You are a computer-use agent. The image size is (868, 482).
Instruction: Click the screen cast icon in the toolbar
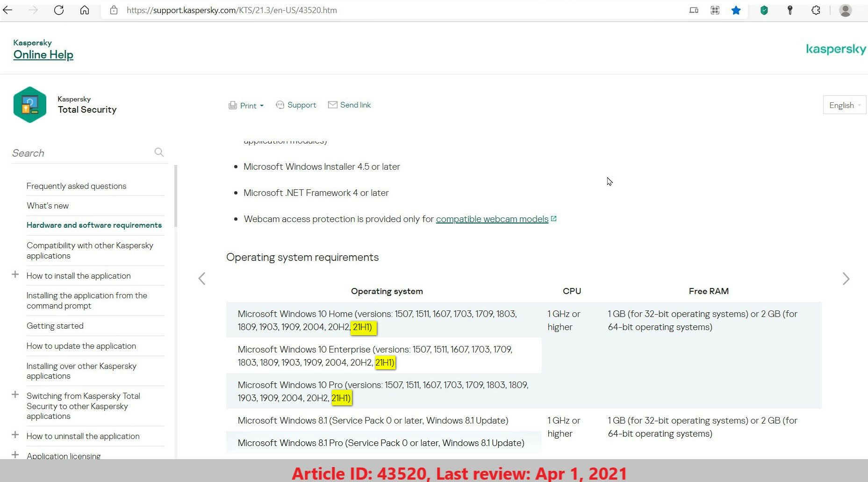point(694,10)
